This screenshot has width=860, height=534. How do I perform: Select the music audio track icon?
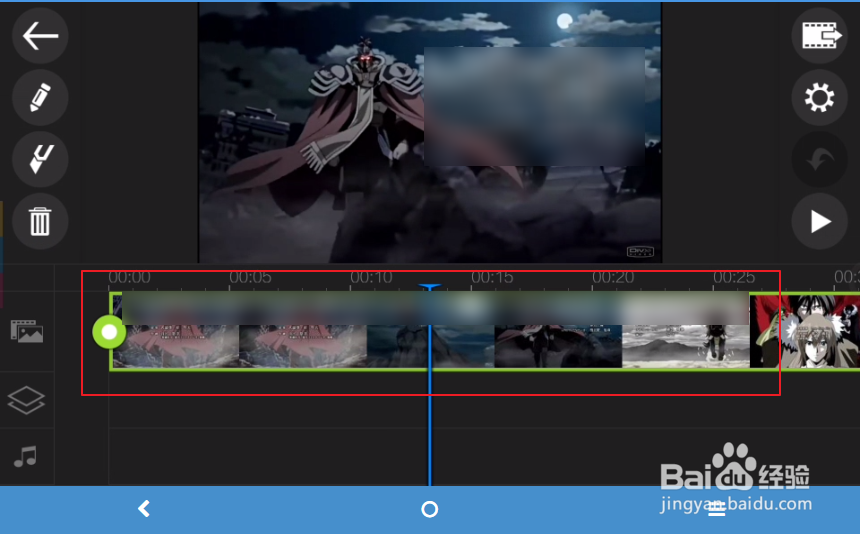[25, 456]
